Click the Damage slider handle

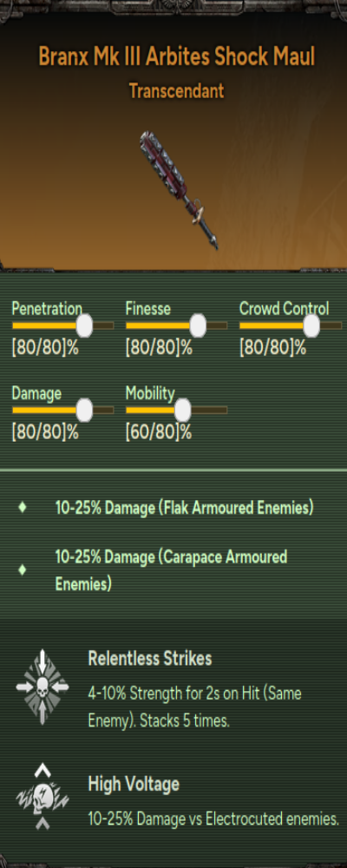tap(84, 411)
